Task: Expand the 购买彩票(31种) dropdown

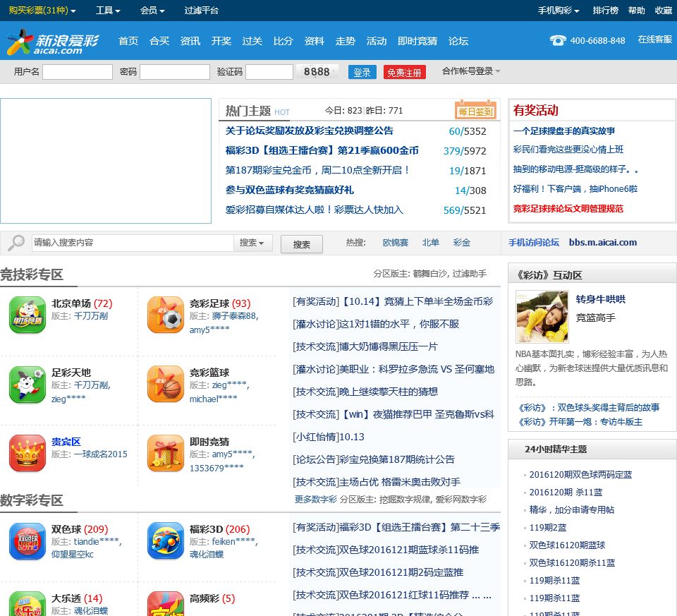Action: coord(42,11)
